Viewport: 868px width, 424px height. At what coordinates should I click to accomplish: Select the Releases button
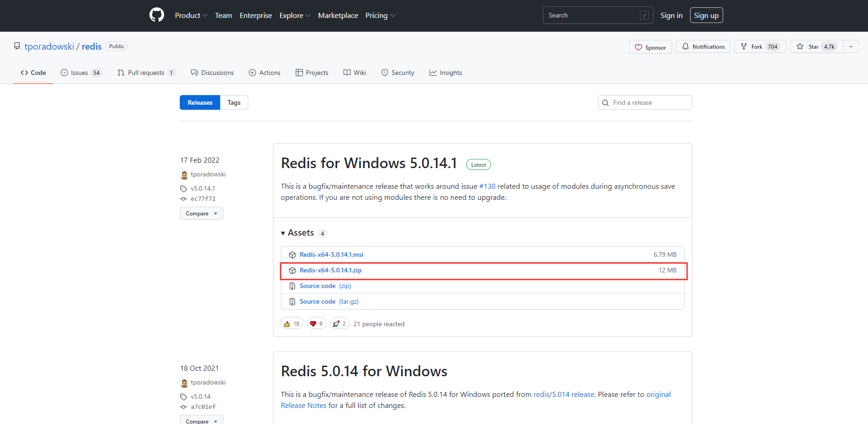[200, 102]
